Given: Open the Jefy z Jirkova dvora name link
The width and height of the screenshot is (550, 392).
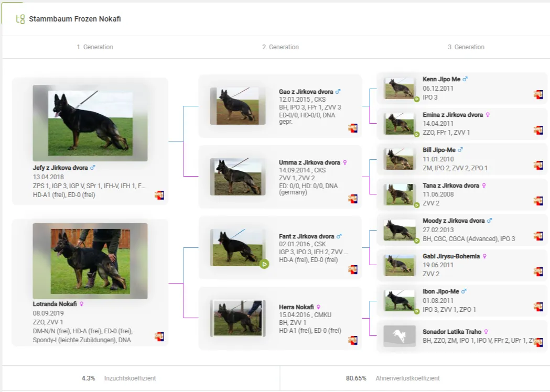Looking at the screenshot, I should (x=61, y=168).
